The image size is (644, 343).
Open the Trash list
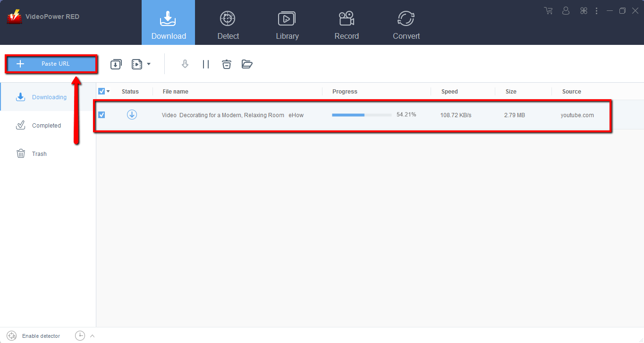(39, 154)
